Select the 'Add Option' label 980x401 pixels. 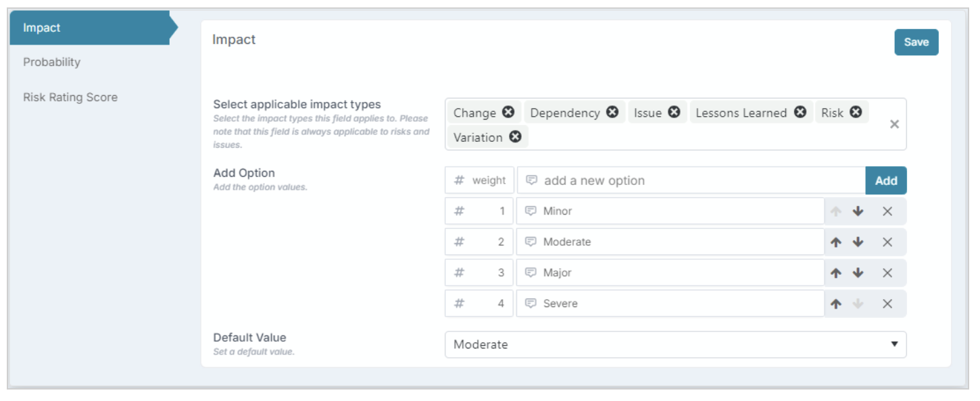click(244, 173)
